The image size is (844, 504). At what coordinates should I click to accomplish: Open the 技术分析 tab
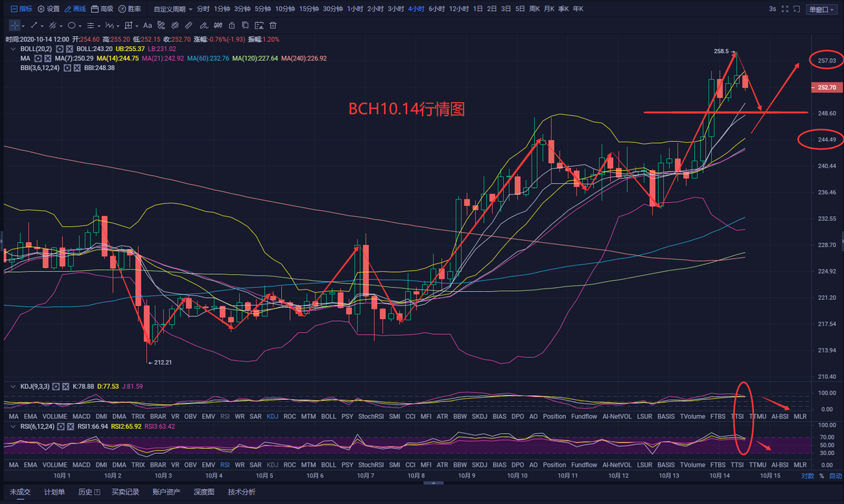[242, 492]
